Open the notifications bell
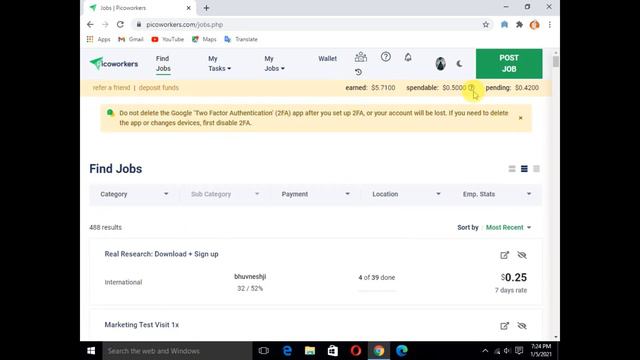This screenshot has height=360, width=640. coord(408,57)
